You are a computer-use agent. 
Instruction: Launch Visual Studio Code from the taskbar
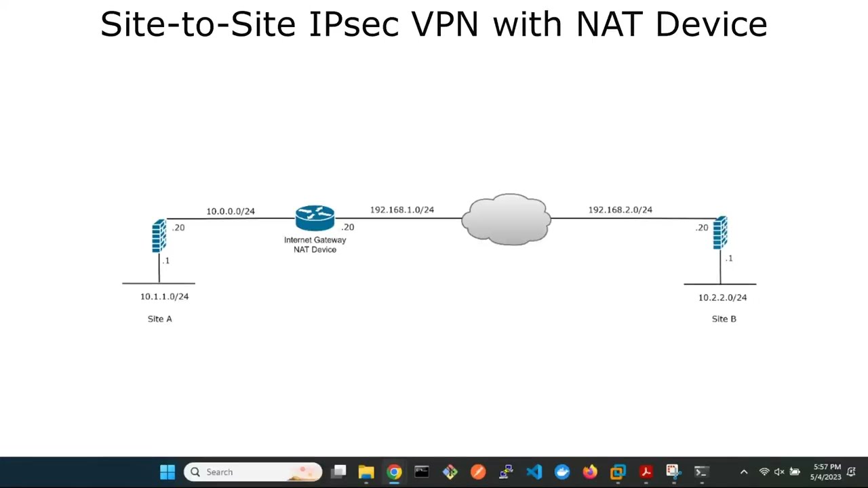(x=534, y=472)
